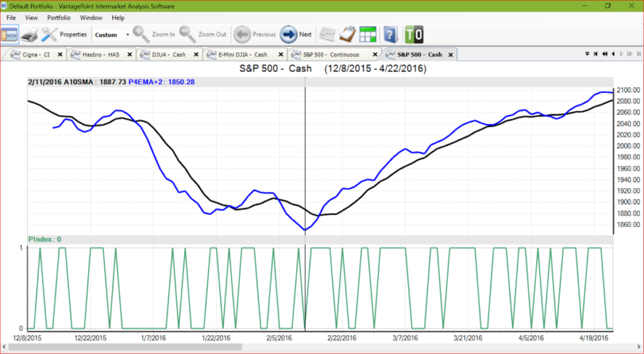The image size is (644, 354).
Task: Minimize the VantagePoint window
Action: click(x=586, y=6)
